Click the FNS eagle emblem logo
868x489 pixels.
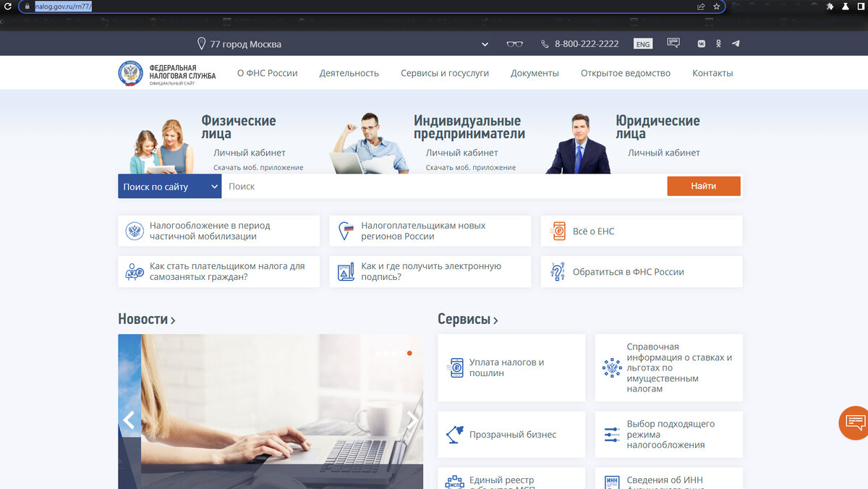(x=130, y=72)
